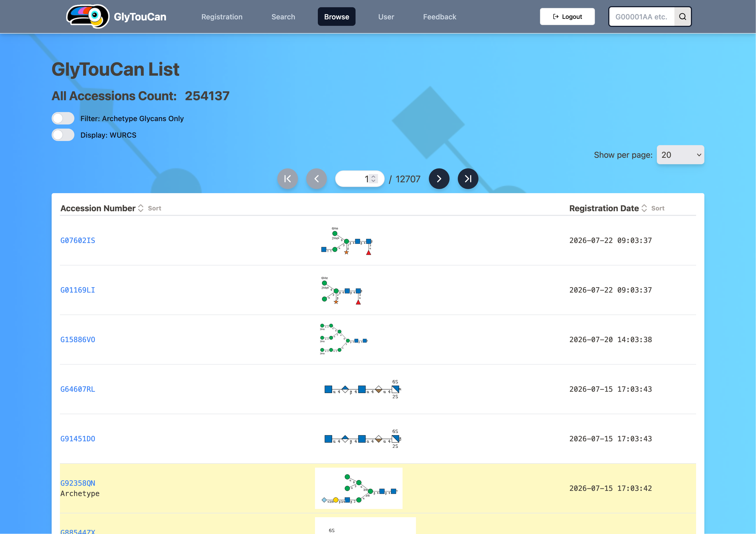Click the G07602IS date 2026-07-22 09:03:37

[610, 240]
